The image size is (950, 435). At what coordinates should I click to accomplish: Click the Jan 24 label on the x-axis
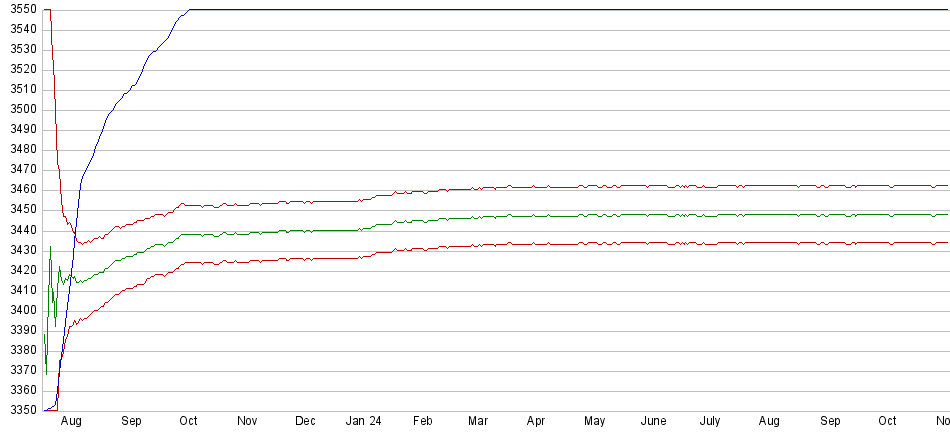(363, 422)
